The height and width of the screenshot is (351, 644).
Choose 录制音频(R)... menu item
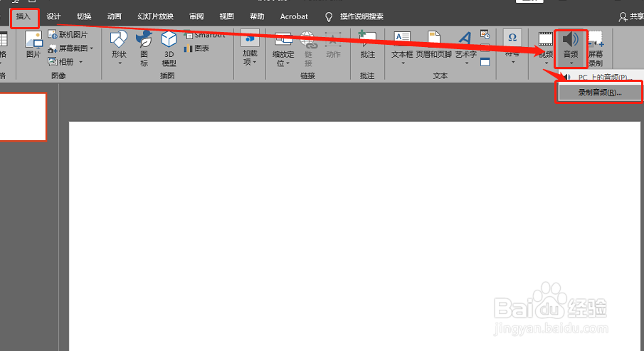600,93
